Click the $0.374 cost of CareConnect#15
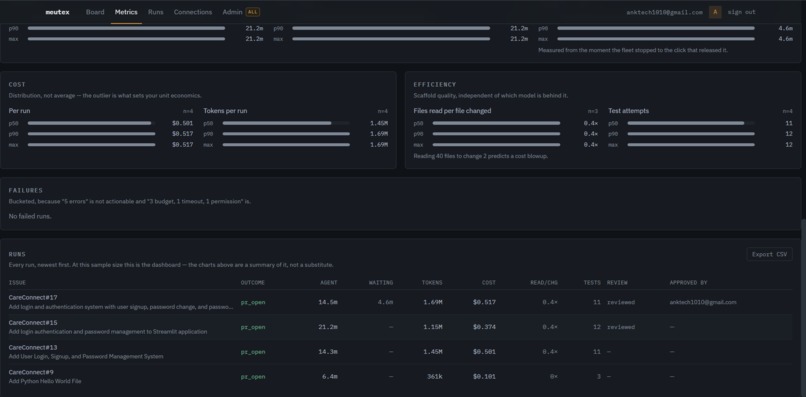The image size is (806, 397). [484, 327]
